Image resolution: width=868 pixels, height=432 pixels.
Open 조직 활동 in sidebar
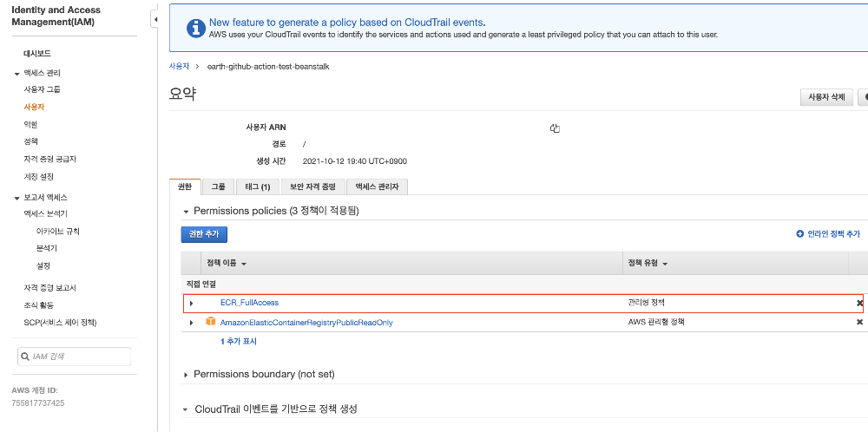click(x=38, y=305)
